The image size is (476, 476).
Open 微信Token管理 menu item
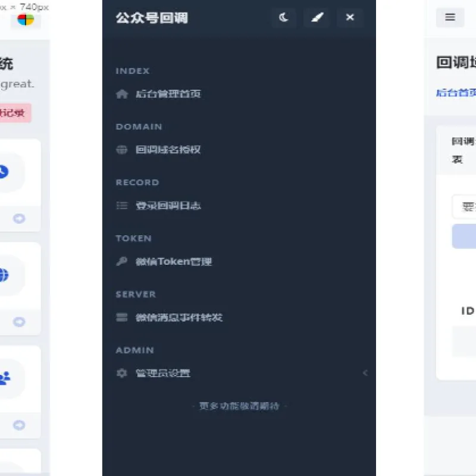coord(174,261)
